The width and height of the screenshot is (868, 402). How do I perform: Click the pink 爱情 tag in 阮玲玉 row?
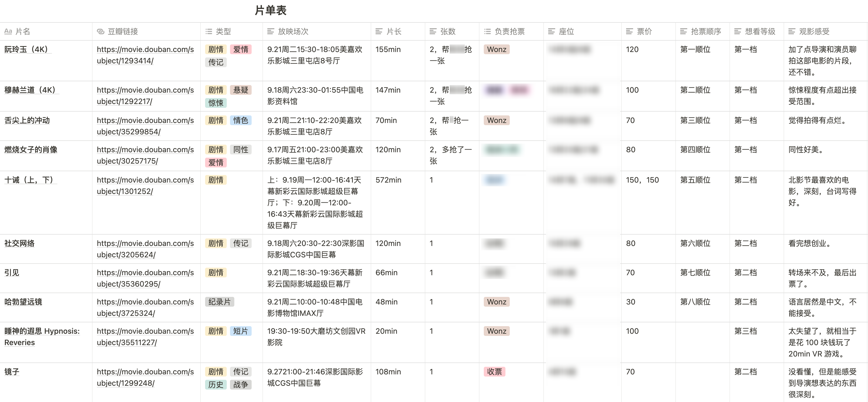(241, 50)
